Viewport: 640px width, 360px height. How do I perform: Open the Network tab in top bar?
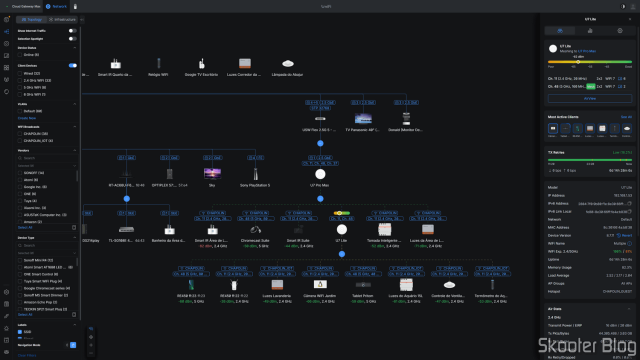56,7
